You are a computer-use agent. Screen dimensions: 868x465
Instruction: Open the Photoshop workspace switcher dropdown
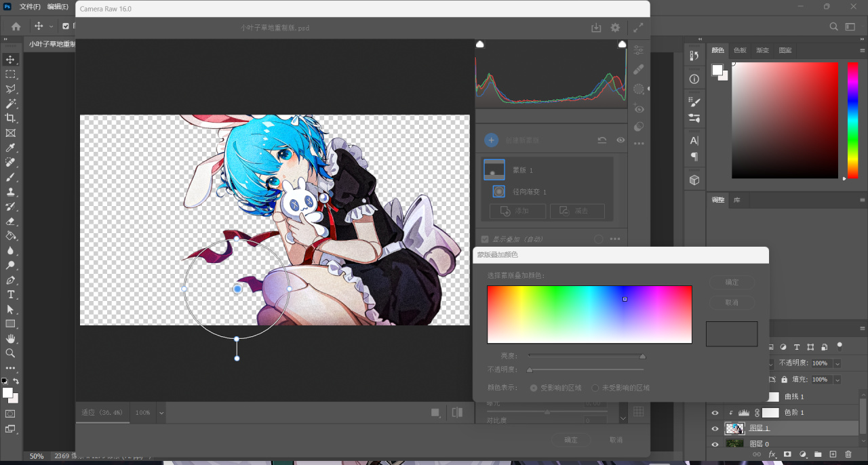click(x=850, y=26)
